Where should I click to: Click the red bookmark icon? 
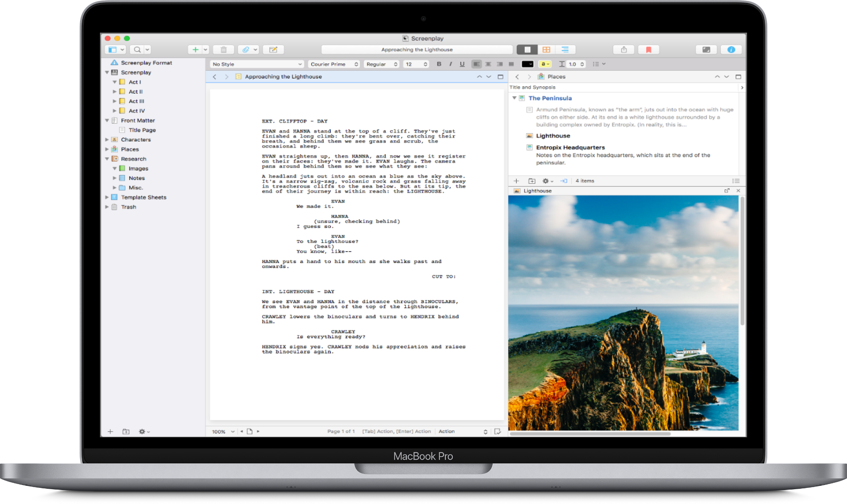pyautogui.click(x=648, y=50)
